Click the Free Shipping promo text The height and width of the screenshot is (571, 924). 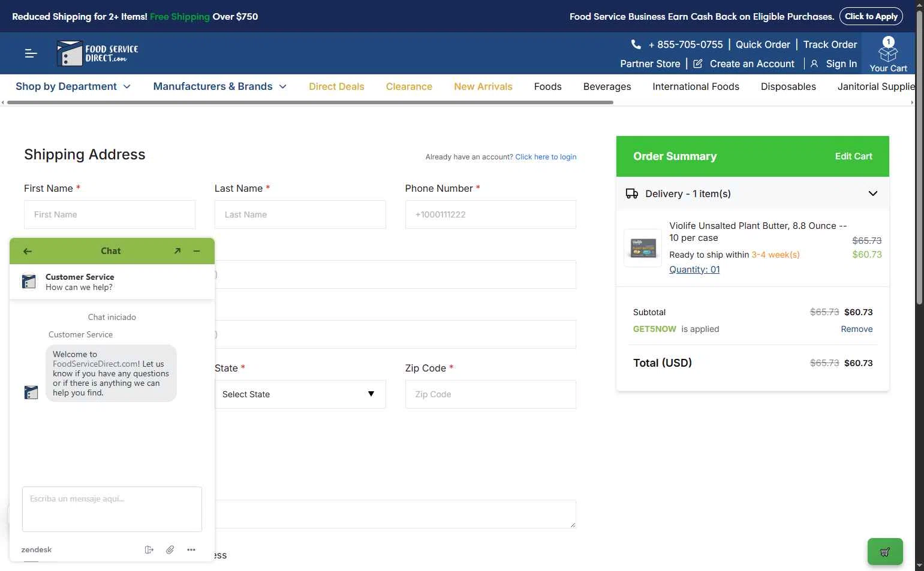coord(180,17)
